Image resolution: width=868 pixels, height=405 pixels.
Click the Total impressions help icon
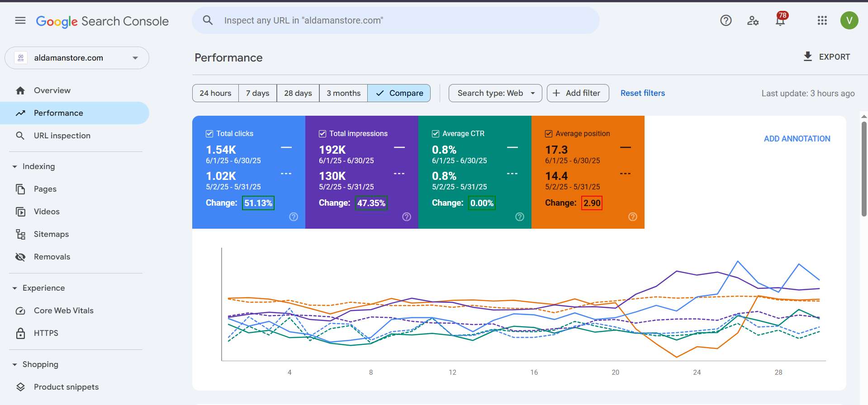pyautogui.click(x=407, y=217)
